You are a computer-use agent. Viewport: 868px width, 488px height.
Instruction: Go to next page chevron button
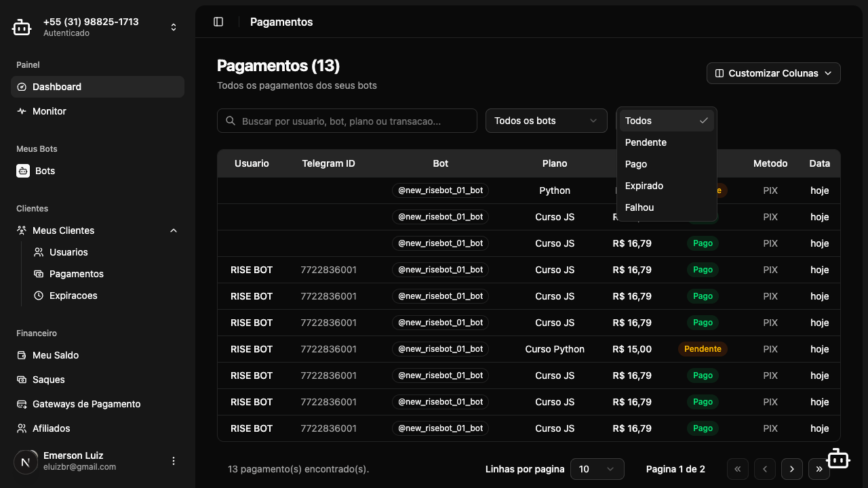pyautogui.click(x=792, y=469)
